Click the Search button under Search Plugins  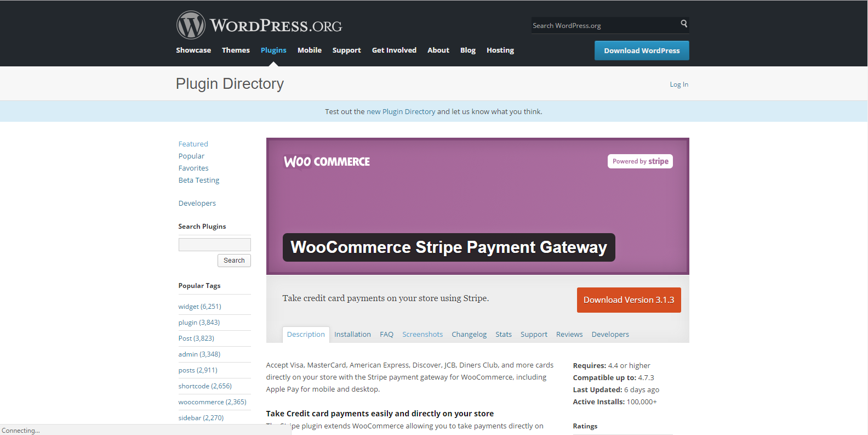click(234, 261)
